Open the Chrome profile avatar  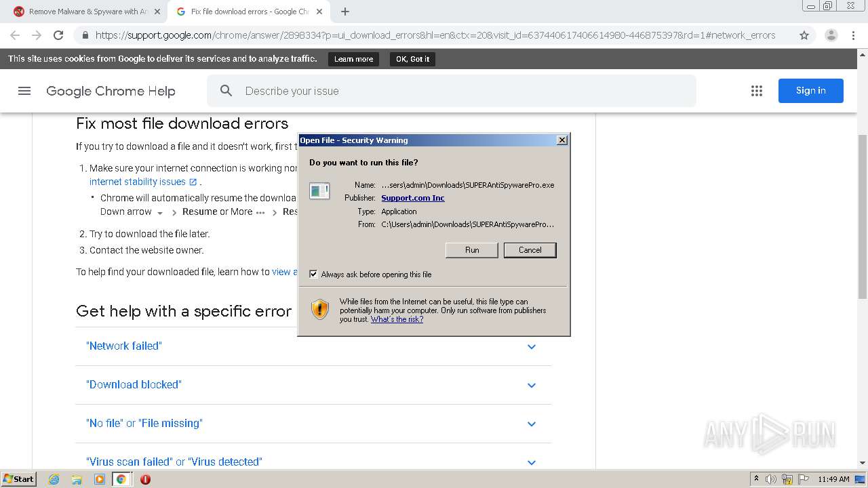[x=831, y=35]
